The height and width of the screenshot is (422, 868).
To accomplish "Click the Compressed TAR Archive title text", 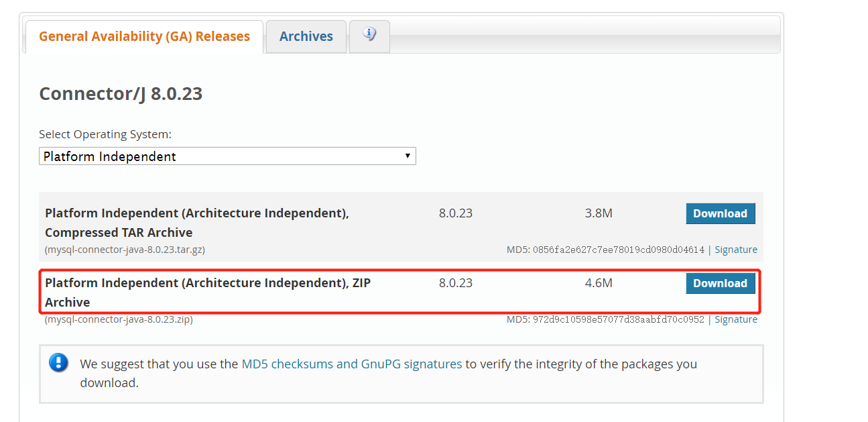I will 197,223.
